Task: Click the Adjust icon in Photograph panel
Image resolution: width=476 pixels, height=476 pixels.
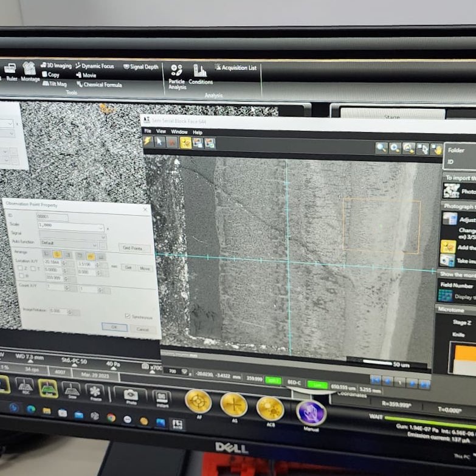Action: point(450,218)
